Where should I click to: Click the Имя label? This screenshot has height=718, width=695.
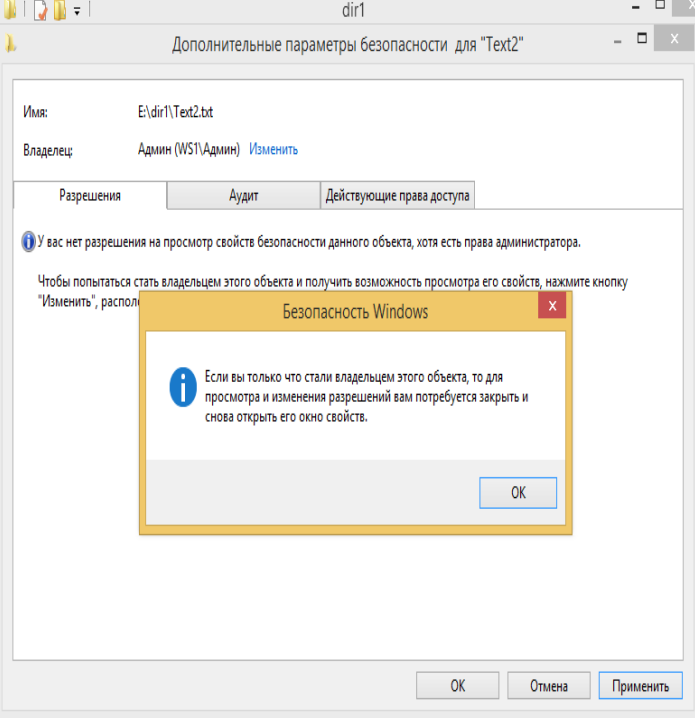35,112
